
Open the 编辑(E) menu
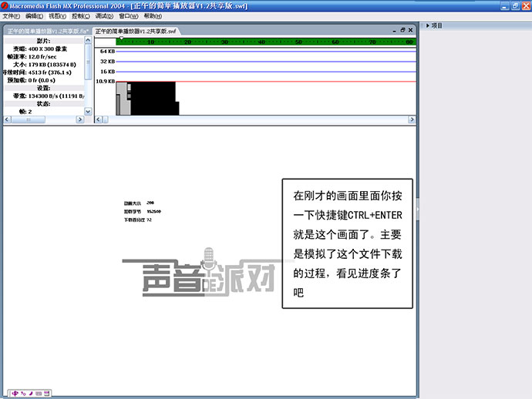(x=34, y=16)
